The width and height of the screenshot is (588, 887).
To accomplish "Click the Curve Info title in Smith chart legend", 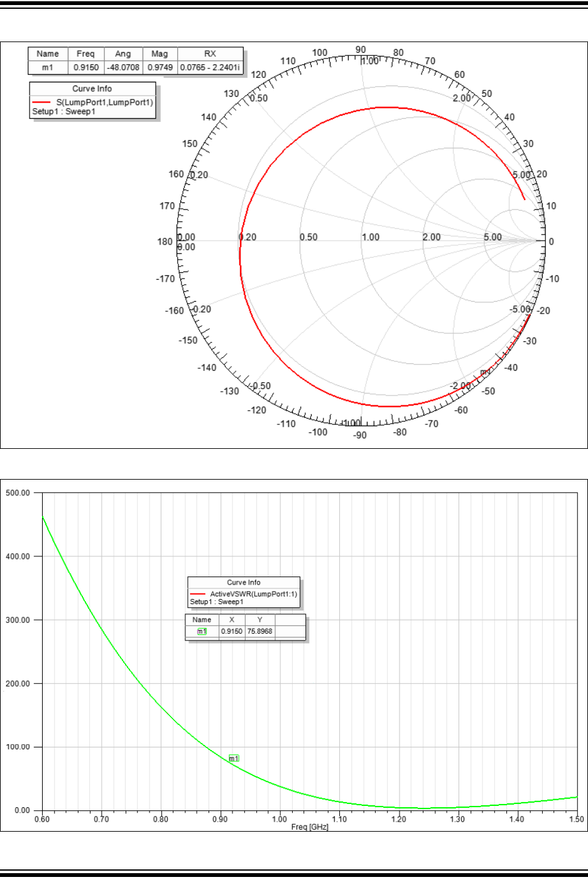I will (x=92, y=89).
